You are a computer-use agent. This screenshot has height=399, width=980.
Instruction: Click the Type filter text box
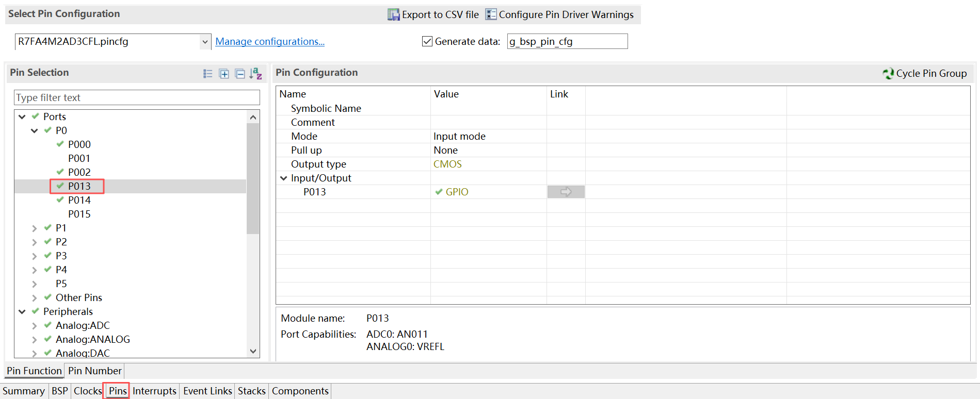[x=137, y=97]
